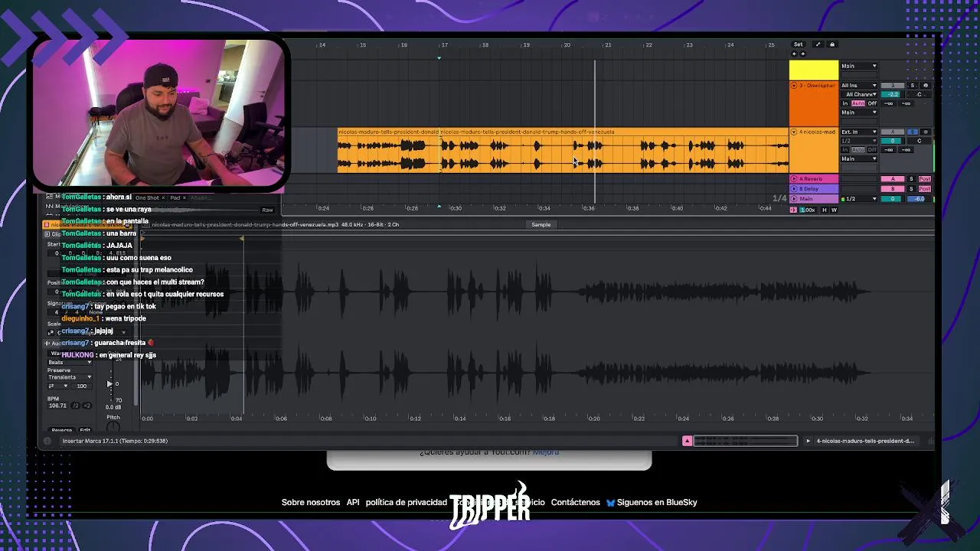Open the Beats warp mode dropdown
The image size is (980, 551).
point(70,362)
